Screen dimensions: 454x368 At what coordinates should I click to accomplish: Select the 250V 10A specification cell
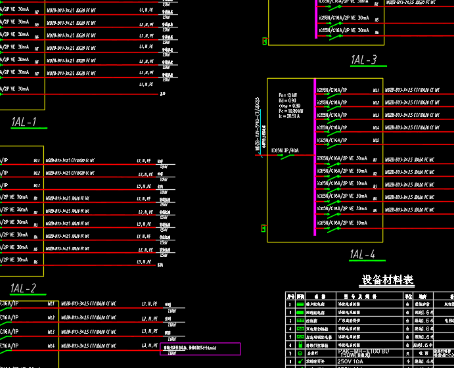[350, 361]
